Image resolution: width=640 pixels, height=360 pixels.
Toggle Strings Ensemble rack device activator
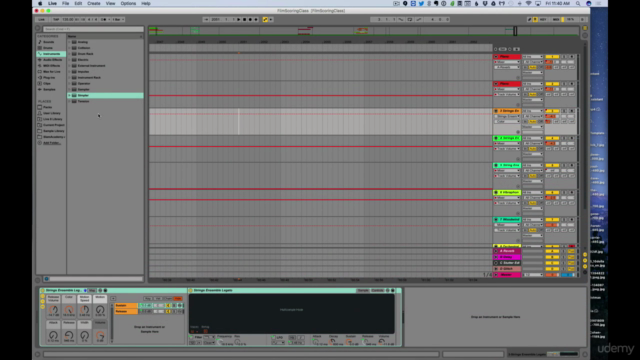point(42,291)
